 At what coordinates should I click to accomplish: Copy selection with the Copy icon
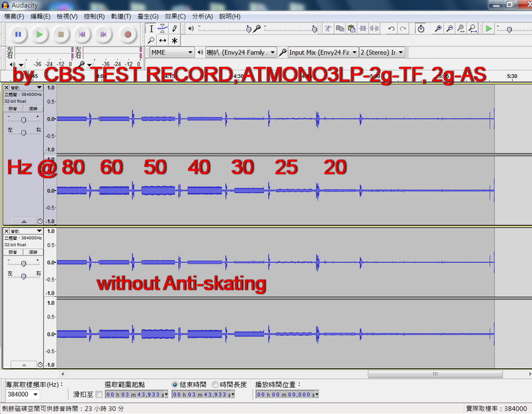click(339, 29)
